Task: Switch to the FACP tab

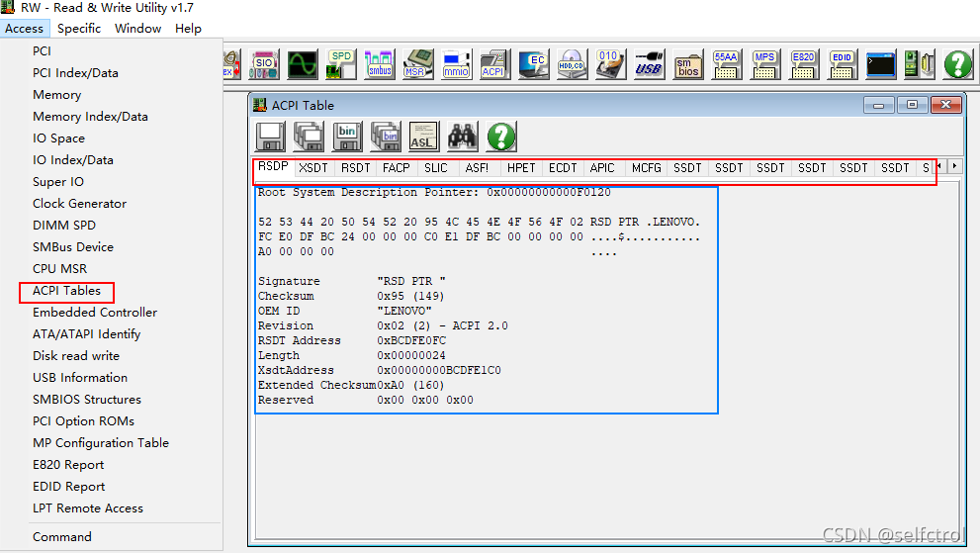Action: tap(397, 167)
